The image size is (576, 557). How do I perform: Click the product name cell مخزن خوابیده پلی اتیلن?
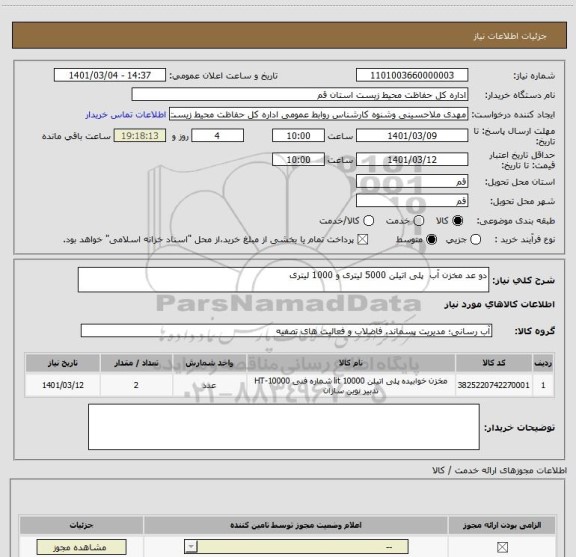pyautogui.click(x=350, y=385)
